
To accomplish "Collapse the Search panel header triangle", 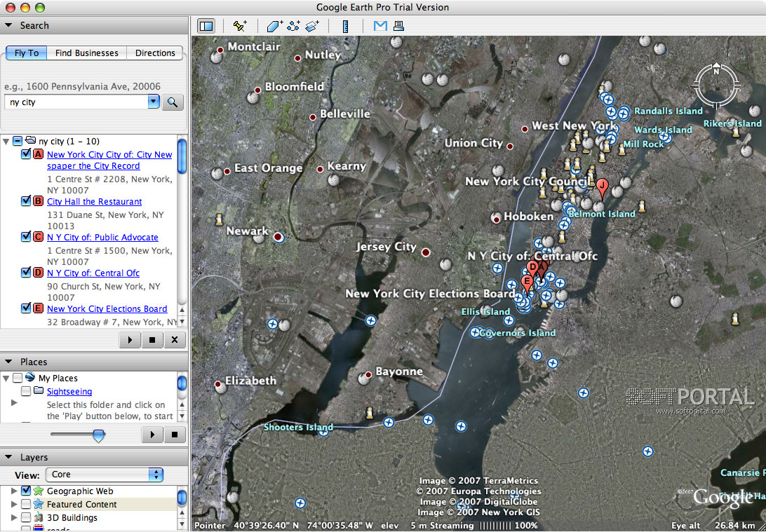I will click(x=9, y=25).
